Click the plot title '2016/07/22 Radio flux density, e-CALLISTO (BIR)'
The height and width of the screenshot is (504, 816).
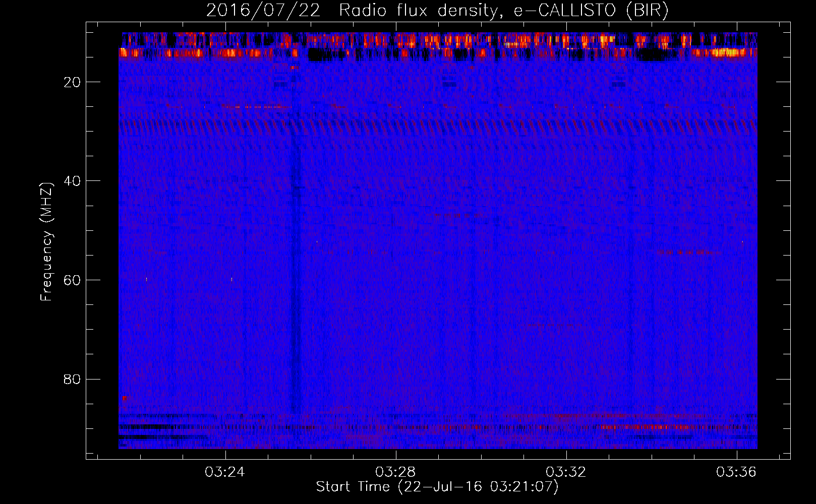437,10
